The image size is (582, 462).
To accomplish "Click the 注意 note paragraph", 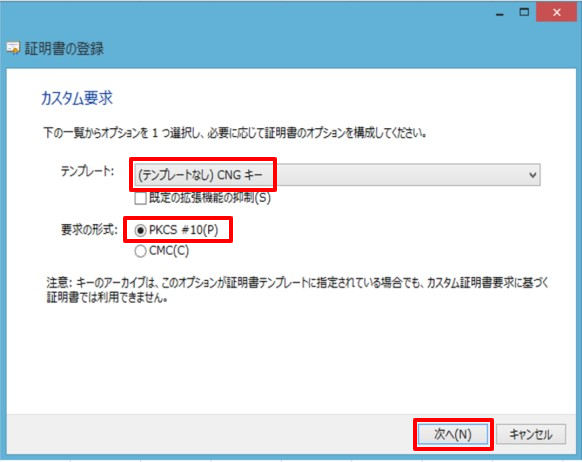I will (x=297, y=290).
